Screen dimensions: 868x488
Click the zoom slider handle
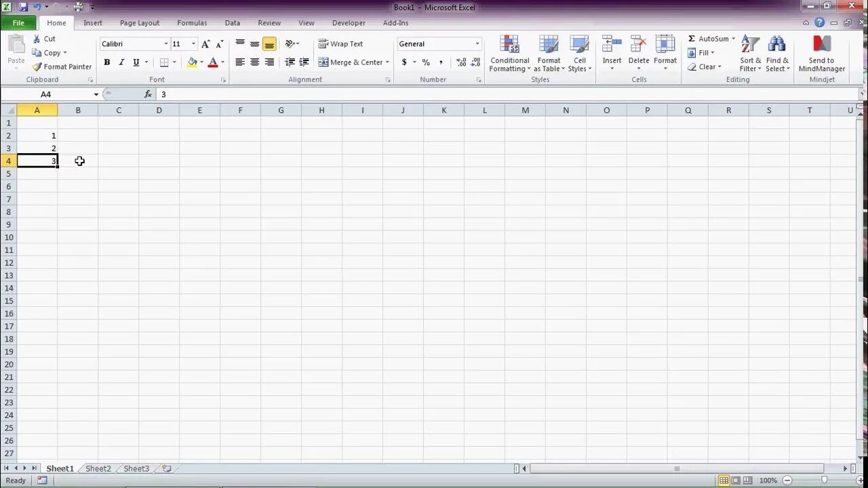click(823, 480)
